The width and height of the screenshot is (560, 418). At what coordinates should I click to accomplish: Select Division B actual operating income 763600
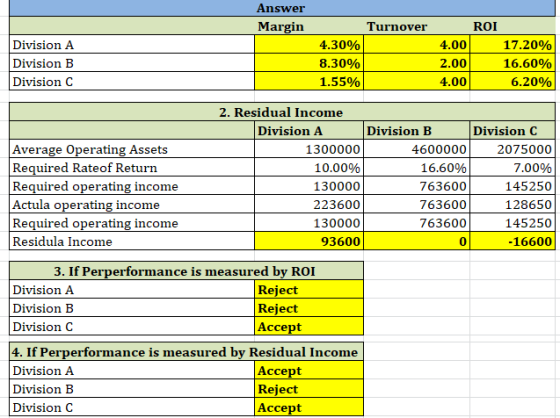(416, 204)
